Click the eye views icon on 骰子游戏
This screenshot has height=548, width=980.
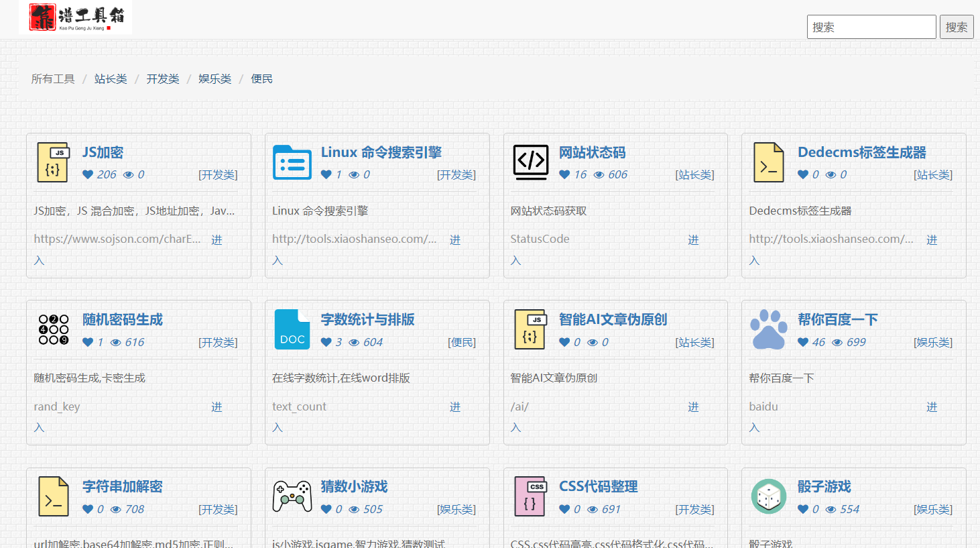(x=831, y=509)
